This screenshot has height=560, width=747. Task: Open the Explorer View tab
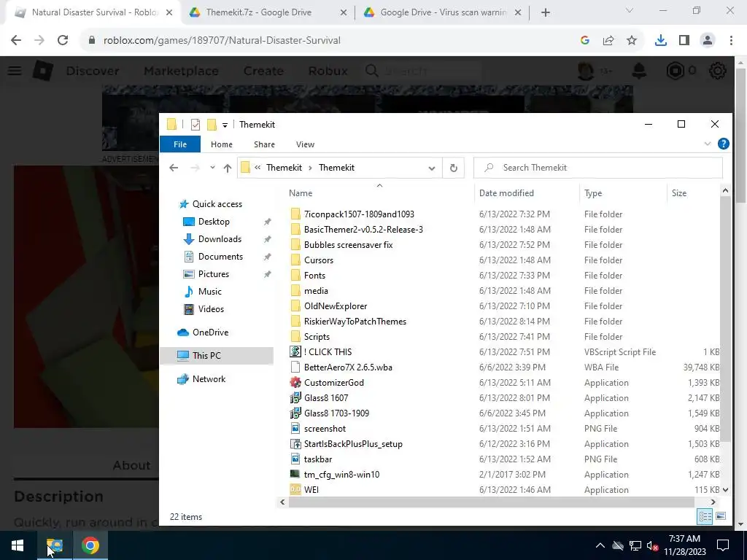click(305, 144)
